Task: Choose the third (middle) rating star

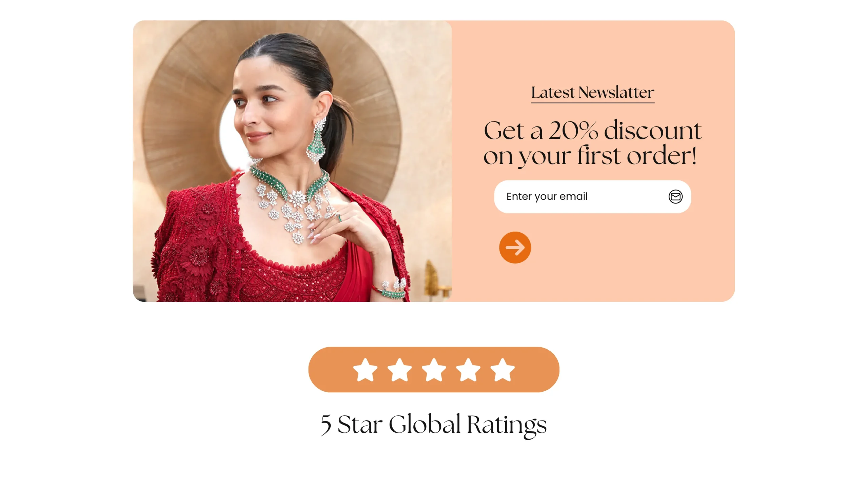Action: pyautogui.click(x=434, y=370)
